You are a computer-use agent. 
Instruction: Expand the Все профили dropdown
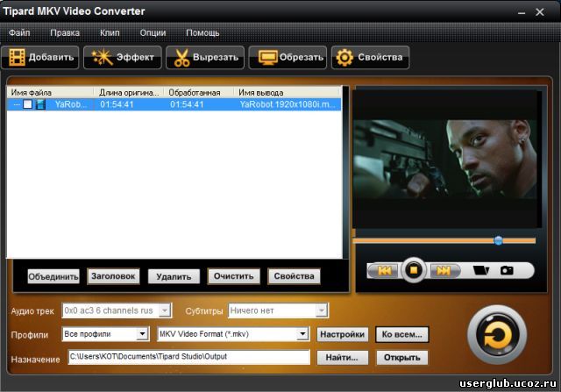(x=142, y=334)
